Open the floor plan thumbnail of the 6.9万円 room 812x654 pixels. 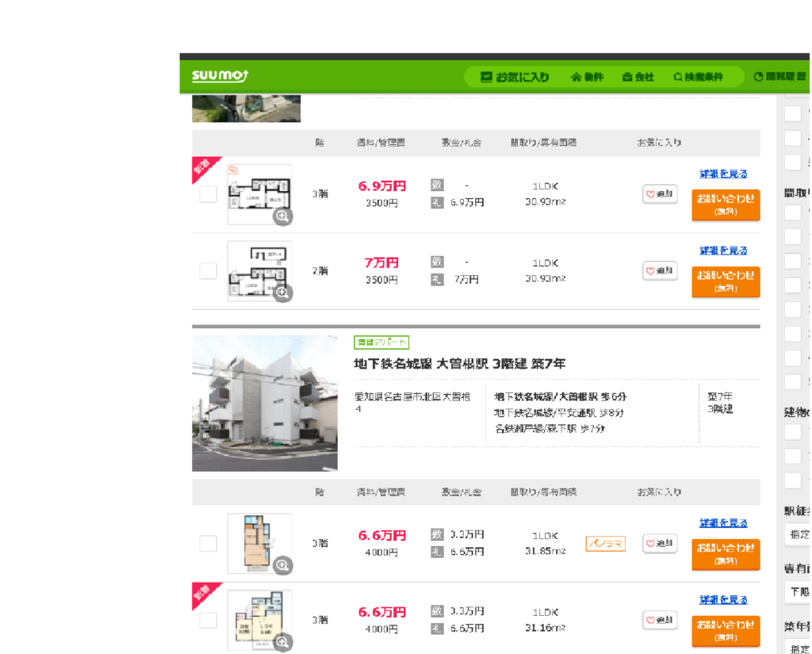coord(259,194)
